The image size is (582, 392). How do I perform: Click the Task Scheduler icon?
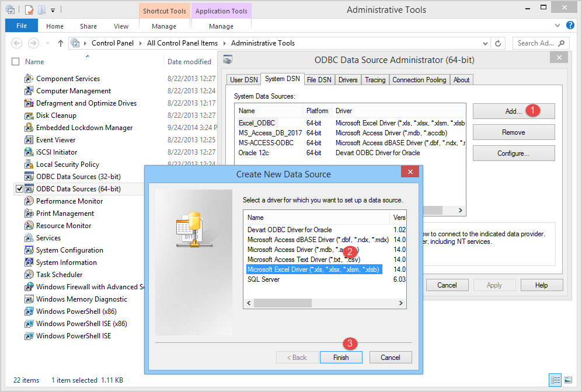click(x=29, y=274)
